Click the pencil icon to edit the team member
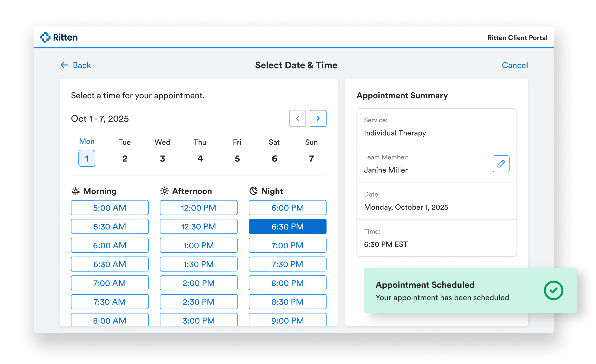The width and height of the screenshot is (596, 364). (x=501, y=164)
